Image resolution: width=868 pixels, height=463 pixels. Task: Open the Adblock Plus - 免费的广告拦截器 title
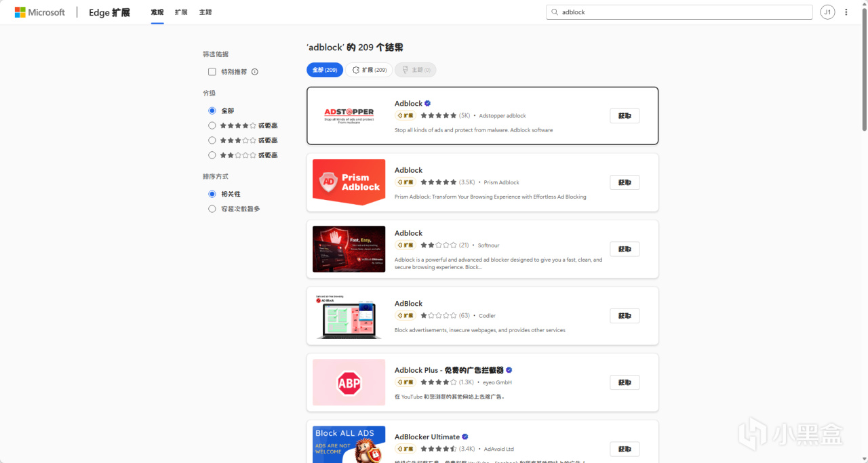click(449, 370)
